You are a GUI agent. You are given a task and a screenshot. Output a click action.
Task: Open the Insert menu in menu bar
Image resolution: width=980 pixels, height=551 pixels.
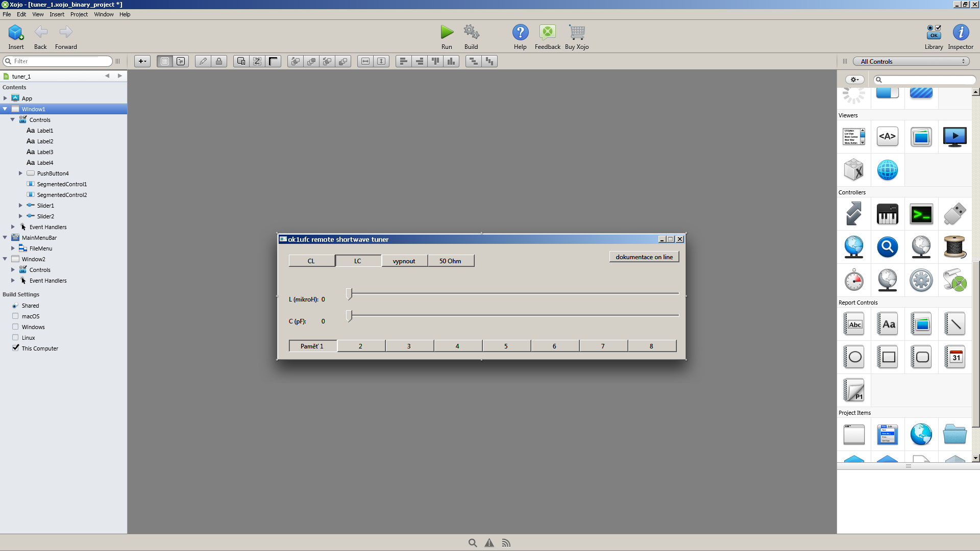(57, 14)
